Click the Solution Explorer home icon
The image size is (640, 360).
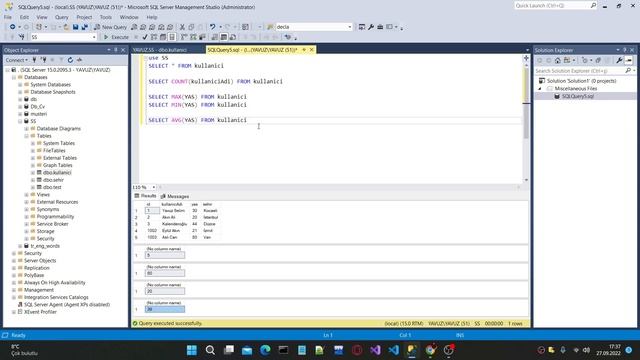(x=558, y=60)
